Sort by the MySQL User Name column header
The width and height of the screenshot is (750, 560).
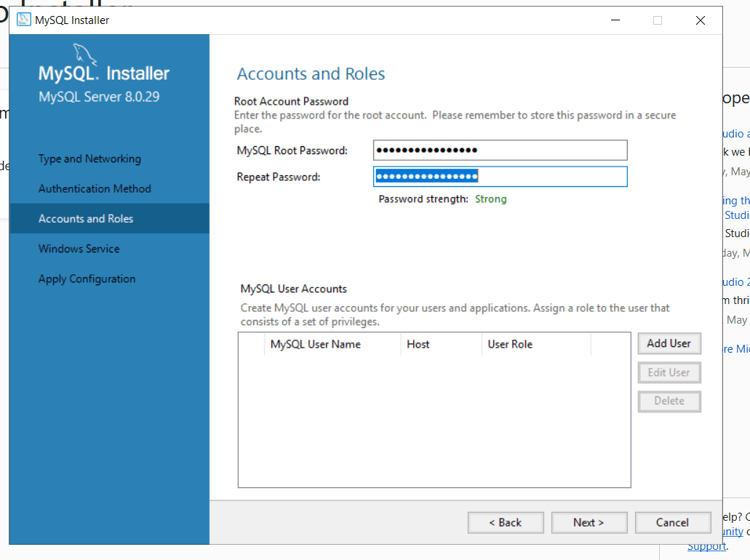coord(315,344)
